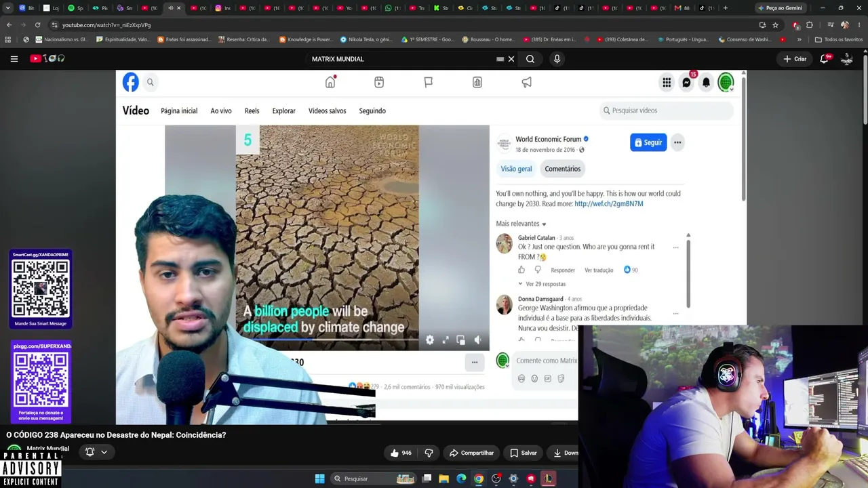Expand the notification options chevron beside the bell
Screen dimensions: 868x488
pos(104,452)
